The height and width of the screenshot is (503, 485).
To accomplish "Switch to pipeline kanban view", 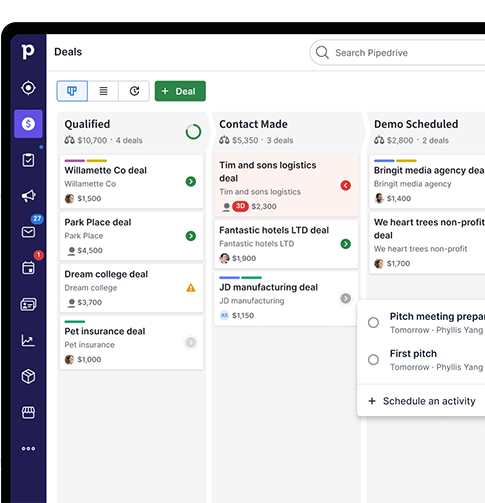I will (72, 91).
